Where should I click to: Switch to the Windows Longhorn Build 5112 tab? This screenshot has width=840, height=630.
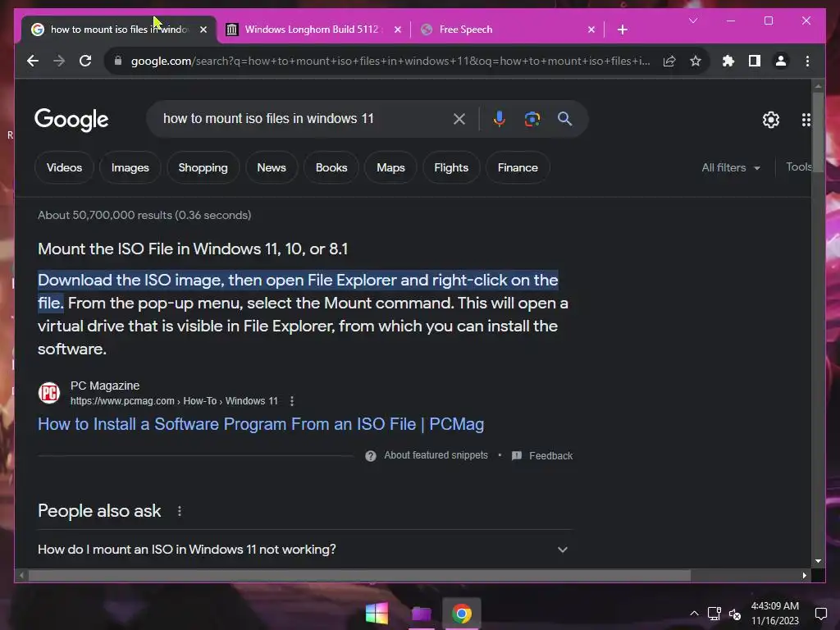pyautogui.click(x=313, y=30)
